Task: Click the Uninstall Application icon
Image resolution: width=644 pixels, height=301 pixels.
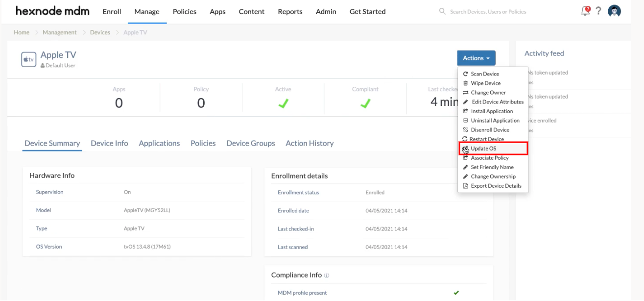Action: pos(466,121)
